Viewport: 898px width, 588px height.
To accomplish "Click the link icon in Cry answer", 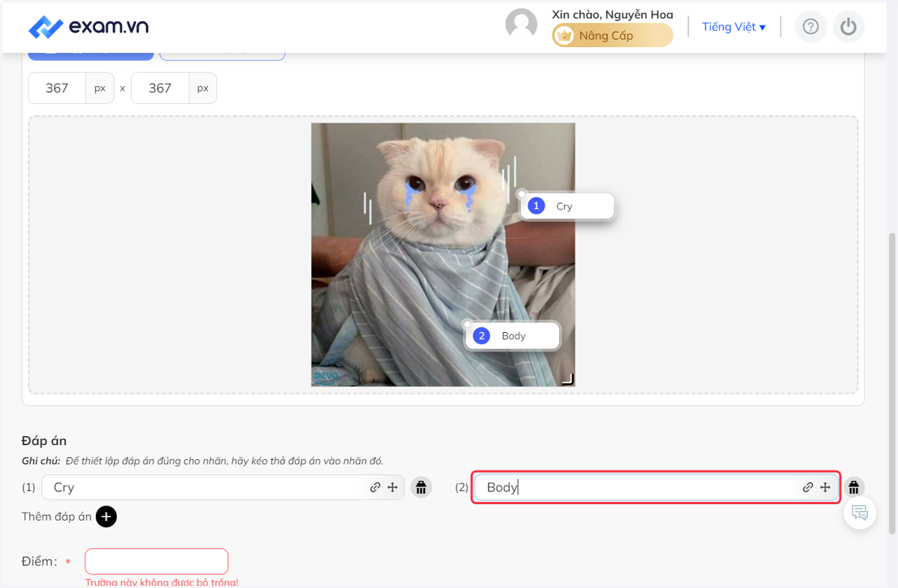I will (x=375, y=488).
